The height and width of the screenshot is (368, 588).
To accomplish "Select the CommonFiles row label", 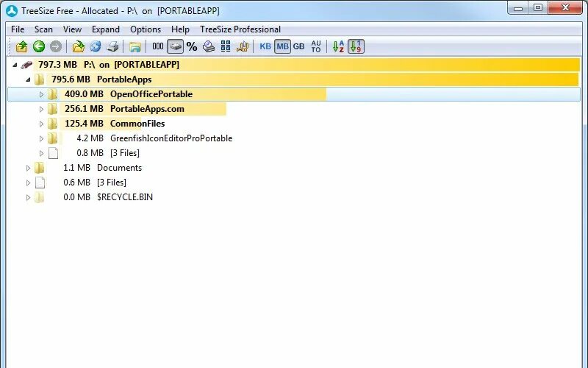I will click(x=137, y=123).
